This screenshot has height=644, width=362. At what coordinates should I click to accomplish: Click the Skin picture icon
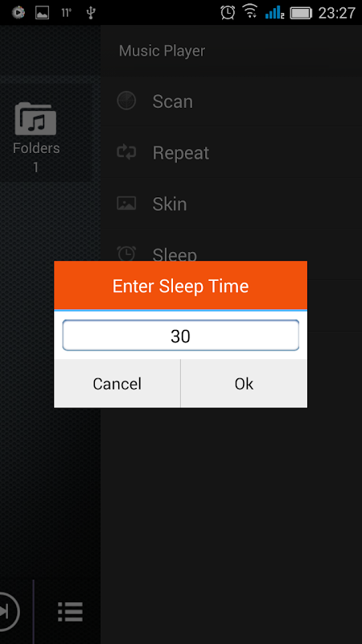126,204
